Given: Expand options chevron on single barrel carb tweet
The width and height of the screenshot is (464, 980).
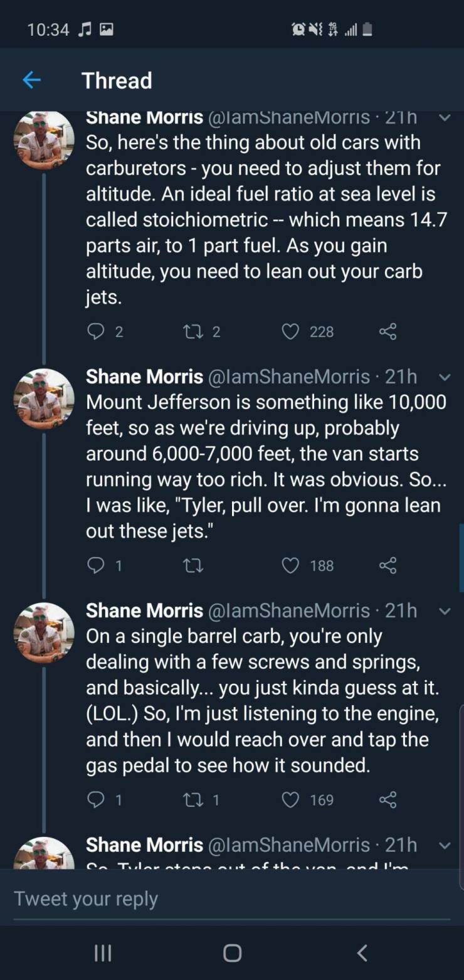Looking at the screenshot, I should click(x=444, y=610).
